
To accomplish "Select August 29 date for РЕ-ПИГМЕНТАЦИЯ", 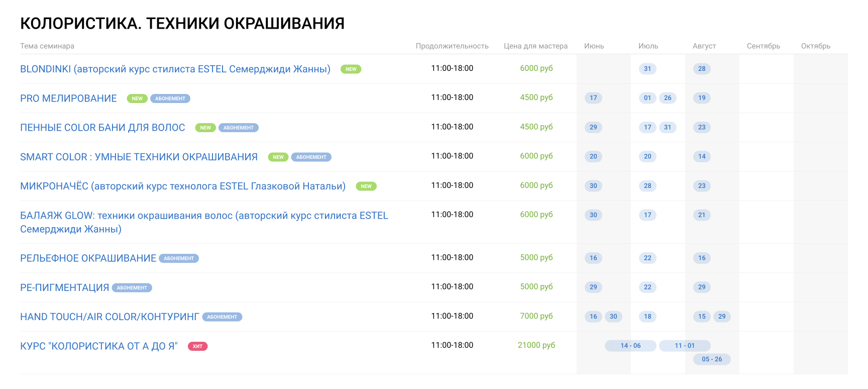I will [x=702, y=287].
